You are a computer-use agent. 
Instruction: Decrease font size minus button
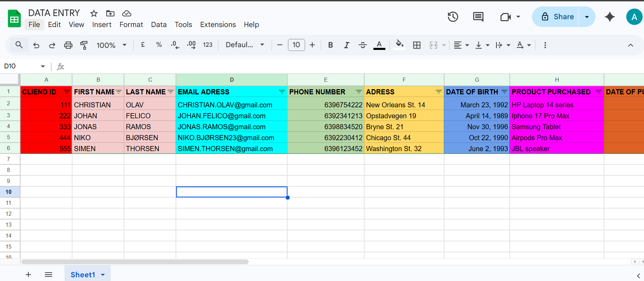(x=280, y=45)
